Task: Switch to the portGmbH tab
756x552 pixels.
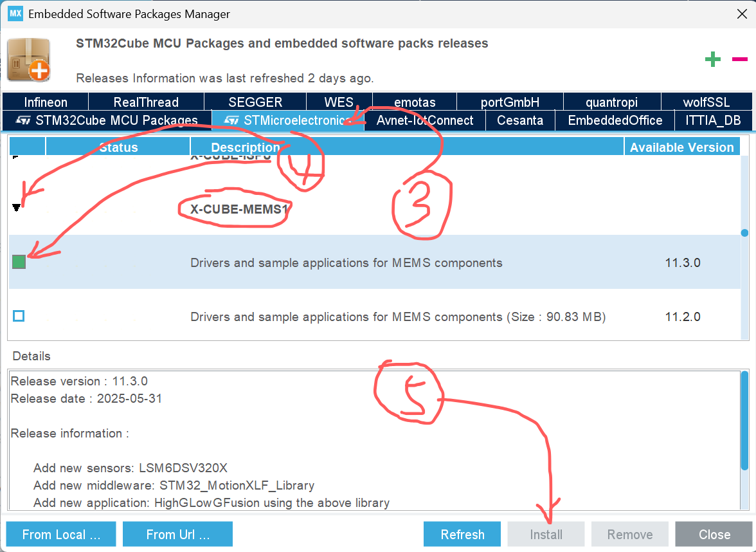Action: (x=510, y=102)
